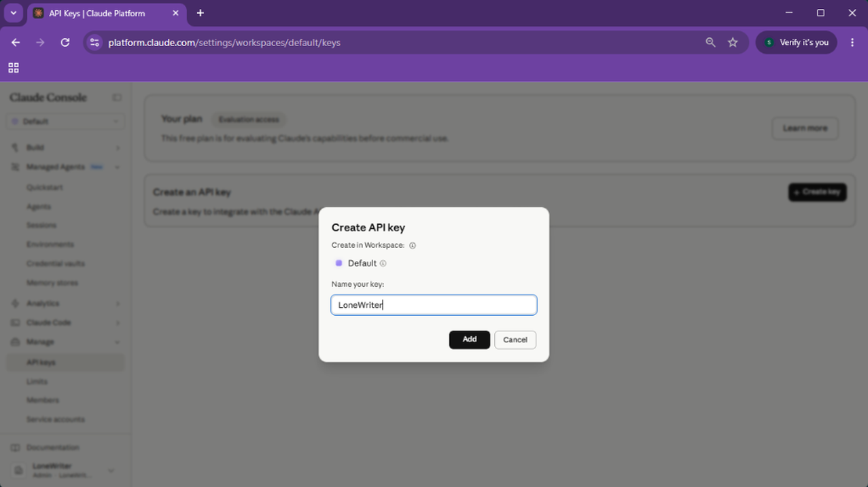The width and height of the screenshot is (868, 487).
Task: Close the API Keys browser tab
Action: point(175,13)
